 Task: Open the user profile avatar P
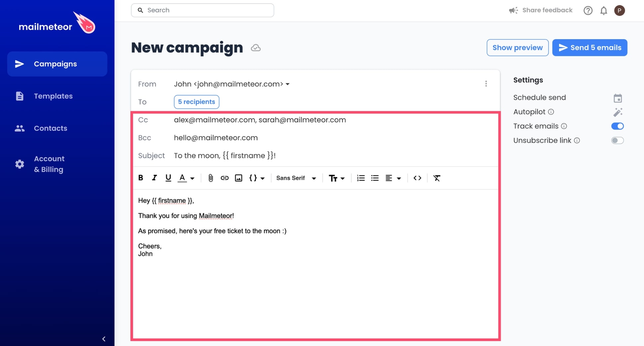click(x=619, y=10)
